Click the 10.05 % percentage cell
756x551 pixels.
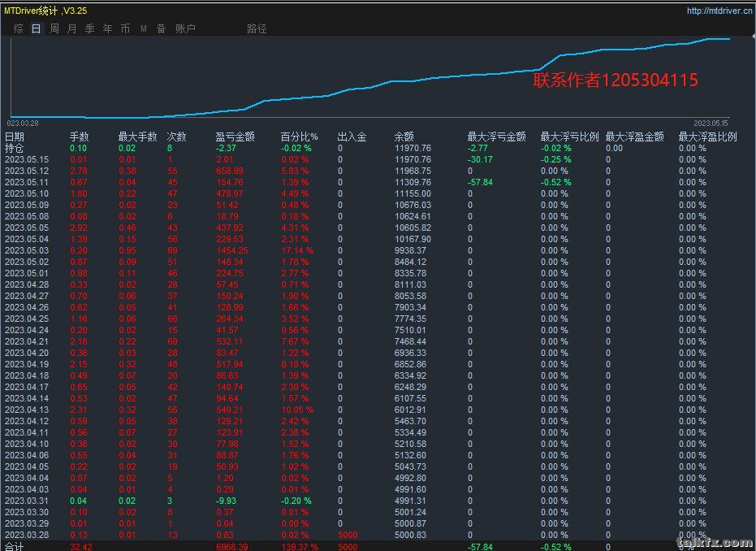297,410
